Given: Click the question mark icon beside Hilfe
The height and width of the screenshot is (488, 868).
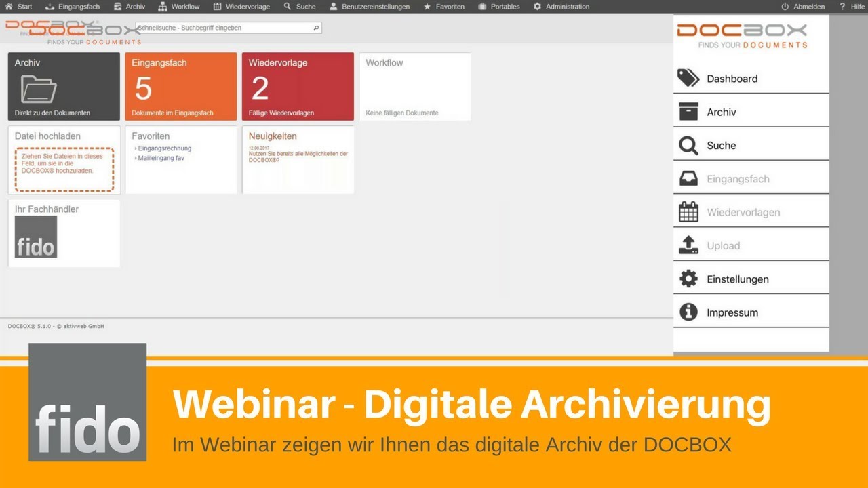Looking at the screenshot, I should coord(842,6).
